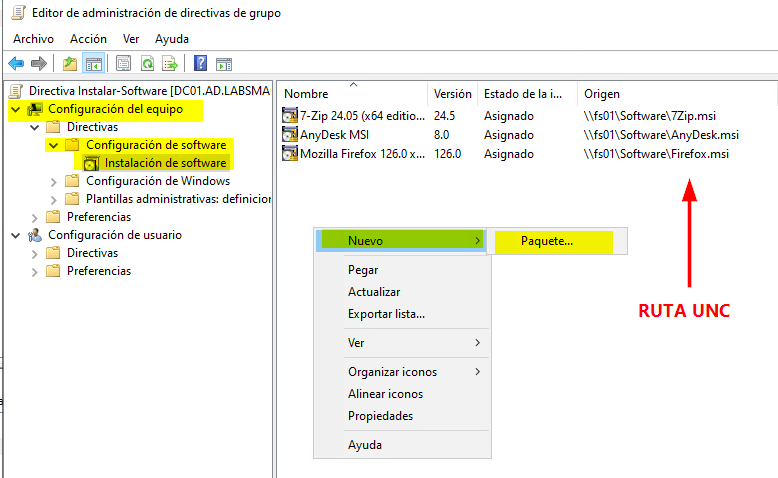The height and width of the screenshot is (478, 778).
Task: Choose Paquete... from the Nuevo submenu
Action: tap(547, 241)
